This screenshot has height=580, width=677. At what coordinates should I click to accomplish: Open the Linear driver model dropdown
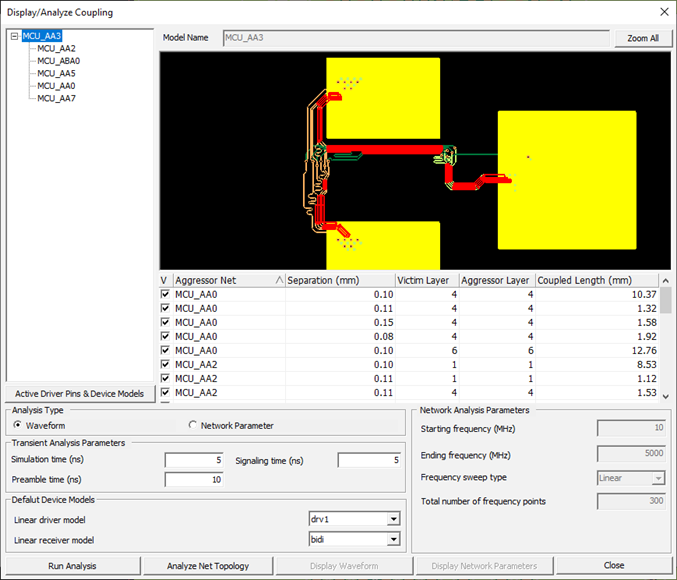393,519
